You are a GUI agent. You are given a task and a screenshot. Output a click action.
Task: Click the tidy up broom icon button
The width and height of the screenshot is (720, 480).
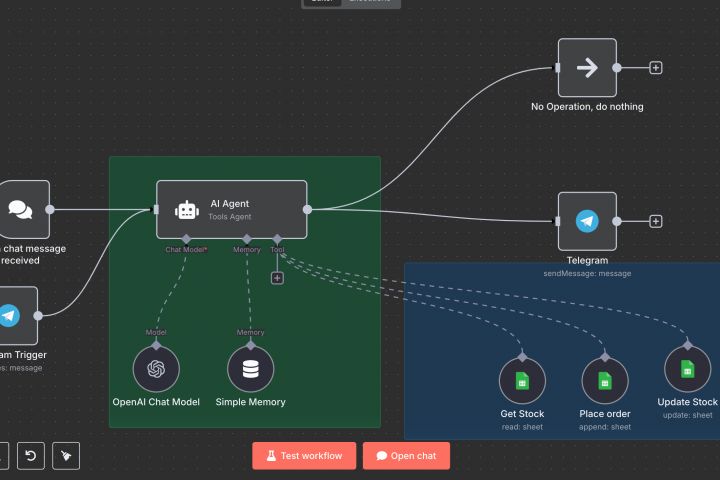coord(66,456)
